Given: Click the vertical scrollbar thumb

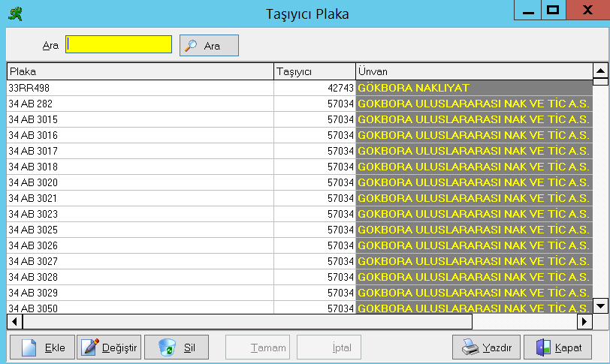Looking at the screenshot, I should click(x=601, y=82).
